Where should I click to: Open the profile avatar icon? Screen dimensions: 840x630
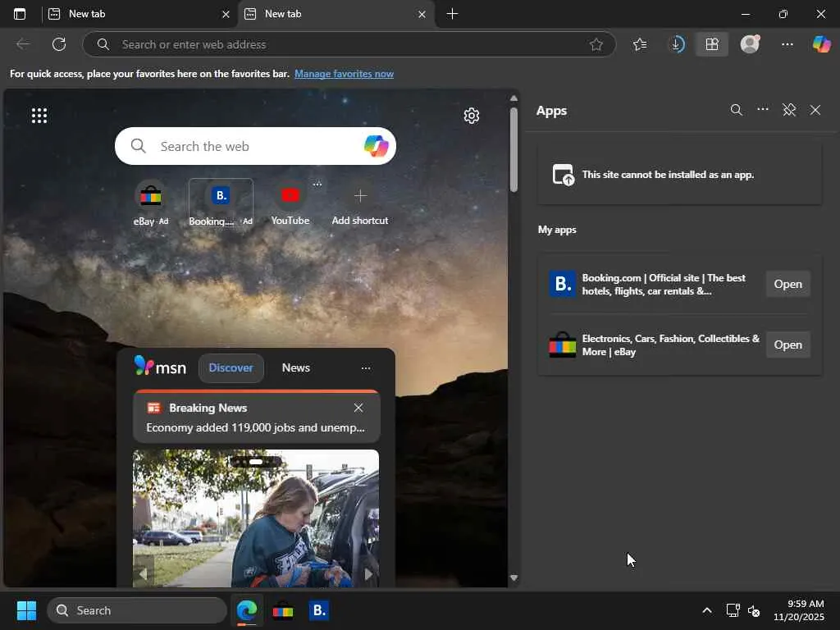coord(750,44)
